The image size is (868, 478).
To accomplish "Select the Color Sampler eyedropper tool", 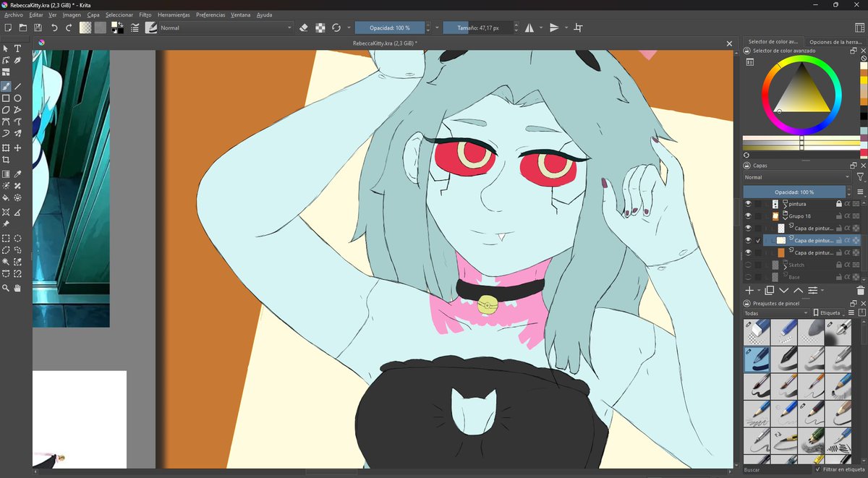I will point(17,174).
